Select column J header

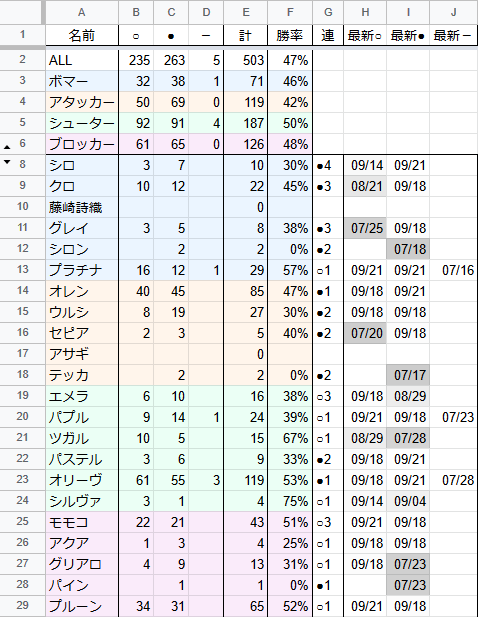pyautogui.click(x=454, y=12)
